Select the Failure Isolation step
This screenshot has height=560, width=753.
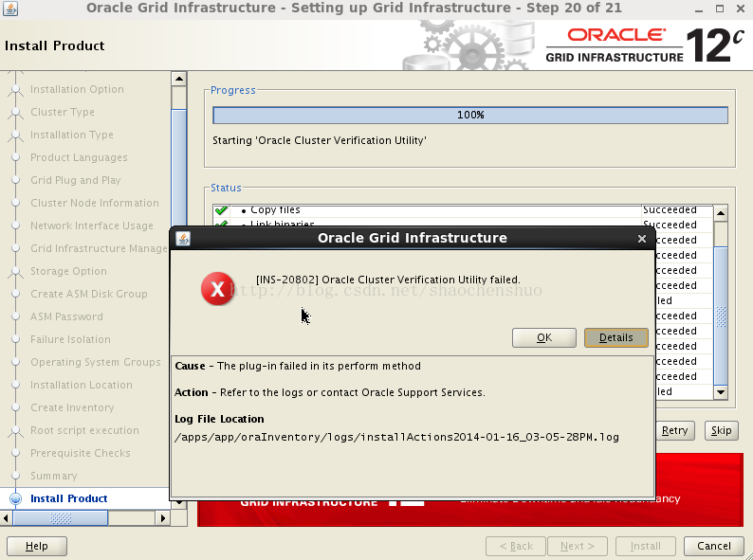(70, 339)
